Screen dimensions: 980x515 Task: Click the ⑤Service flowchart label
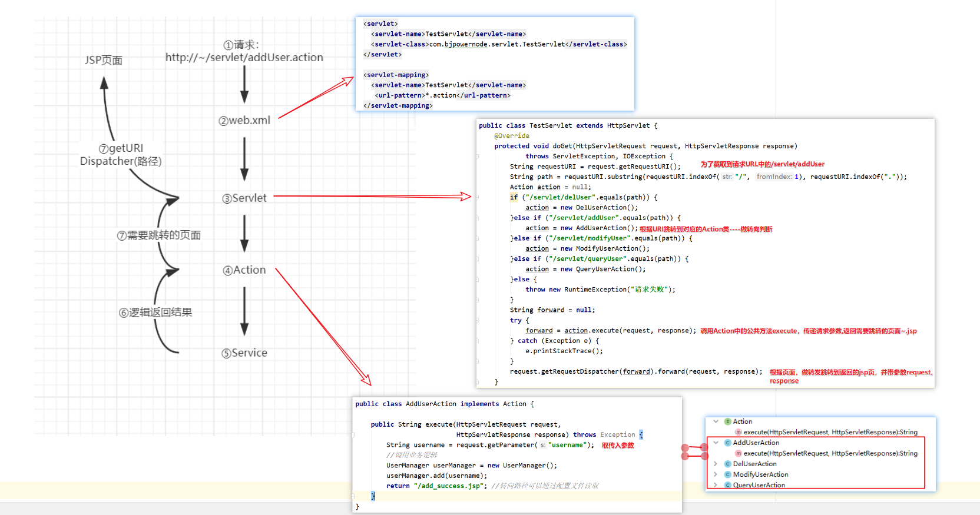(244, 353)
